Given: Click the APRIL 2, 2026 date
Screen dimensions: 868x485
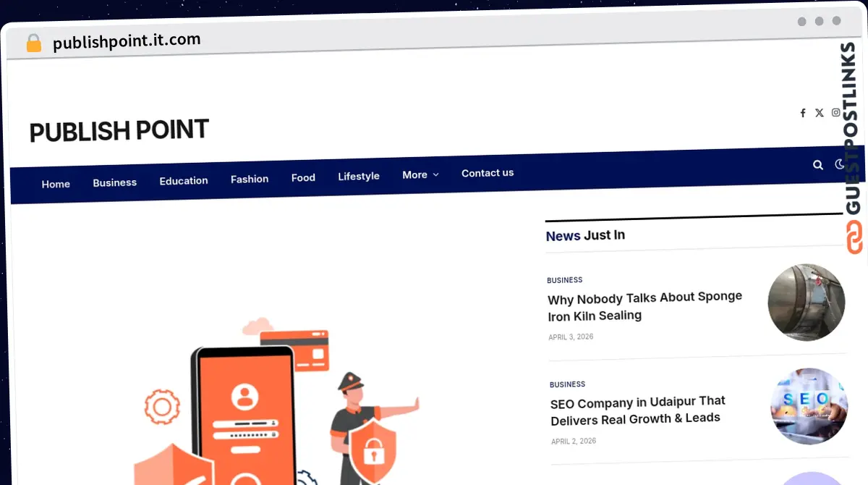Looking at the screenshot, I should coord(574,442).
